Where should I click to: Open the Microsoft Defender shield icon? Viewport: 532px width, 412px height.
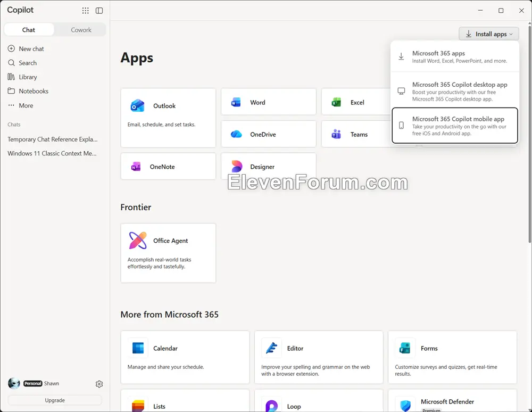click(405, 406)
